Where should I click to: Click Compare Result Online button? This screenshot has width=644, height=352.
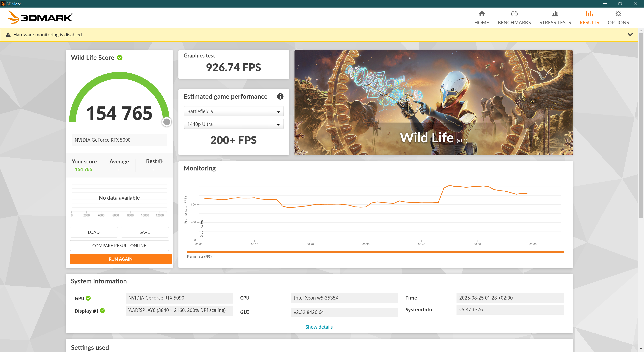click(x=119, y=246)
